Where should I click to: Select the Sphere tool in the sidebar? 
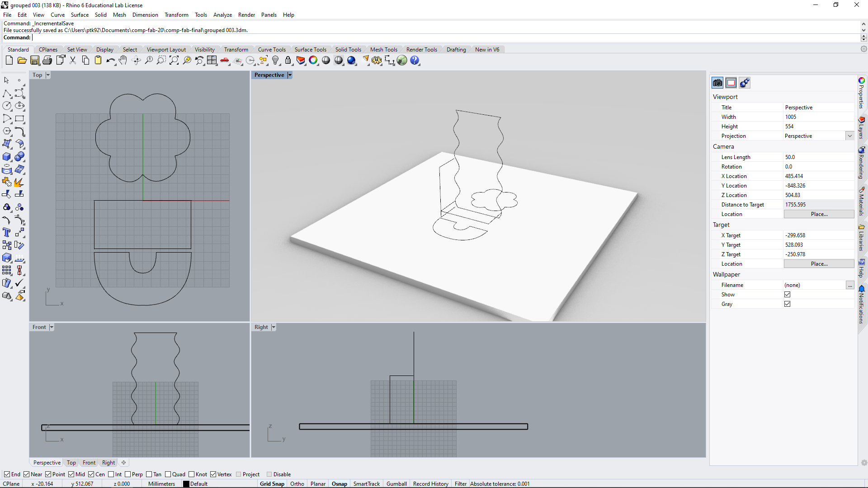(x=20, y=157)
